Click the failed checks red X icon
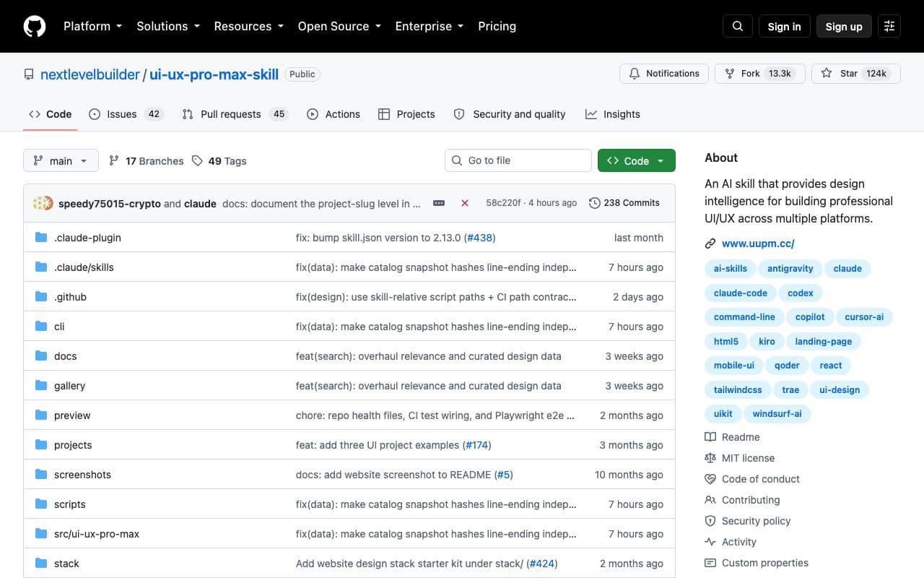Screen dimensions: 924x578 tap(465, 203)
